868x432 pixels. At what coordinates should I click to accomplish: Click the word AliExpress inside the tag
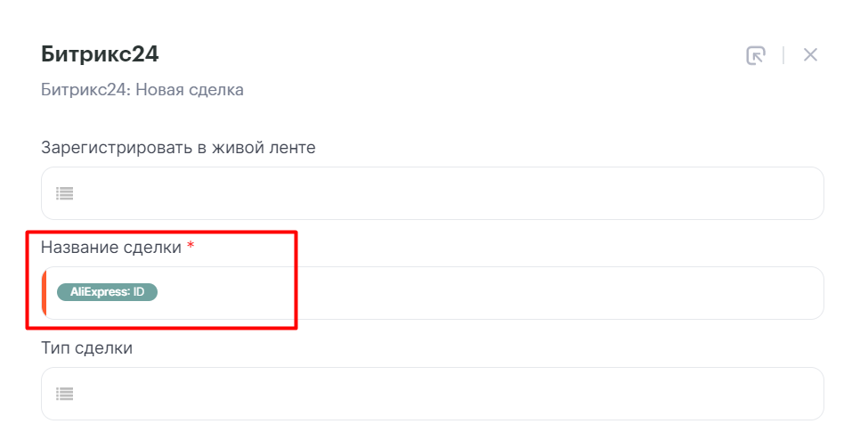coord(100,291)
